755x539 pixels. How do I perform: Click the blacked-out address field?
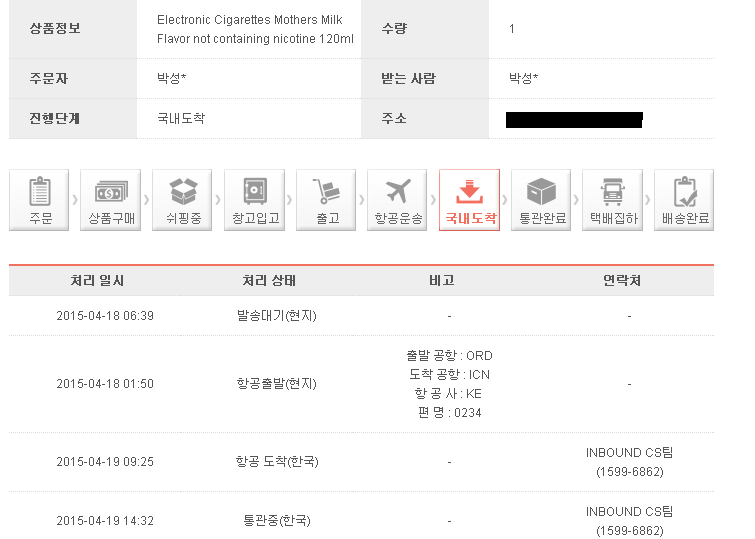click(x=574, y=120)
